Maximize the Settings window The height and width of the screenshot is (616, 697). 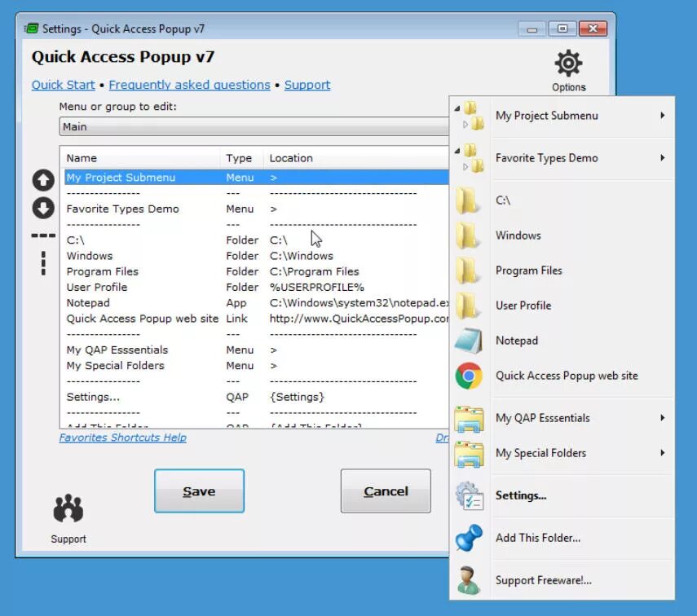pos(562,29)
